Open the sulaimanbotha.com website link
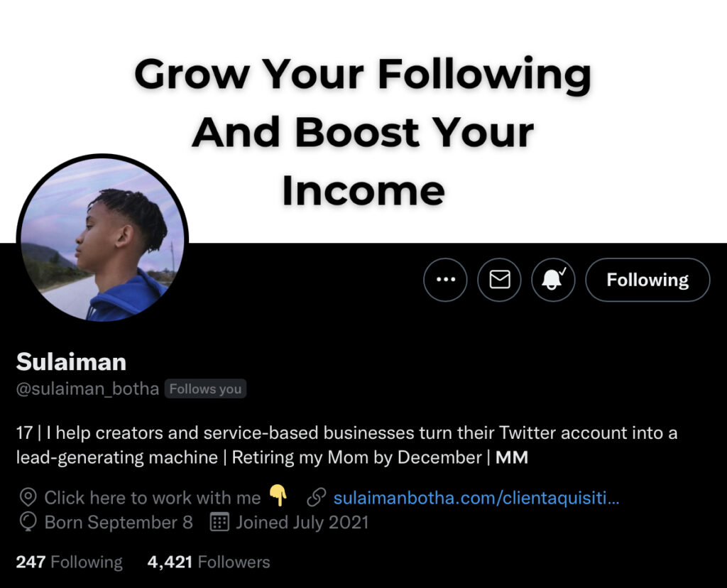 pyautogui.click(x=476, y=498)
